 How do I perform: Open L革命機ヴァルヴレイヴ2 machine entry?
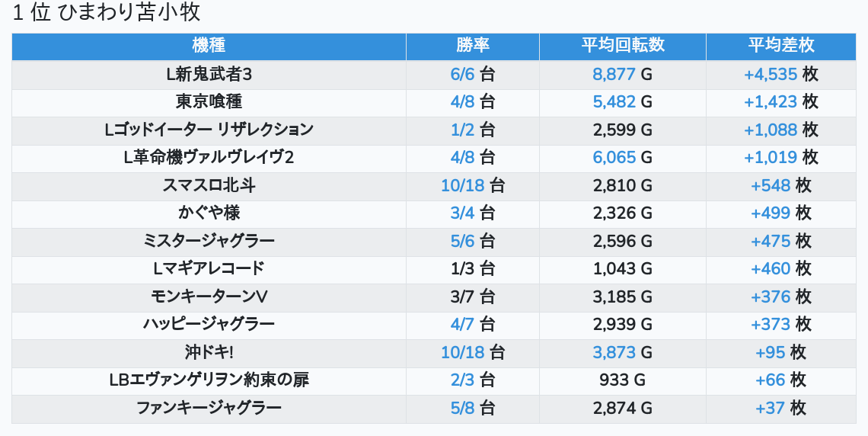click(209, 157)
